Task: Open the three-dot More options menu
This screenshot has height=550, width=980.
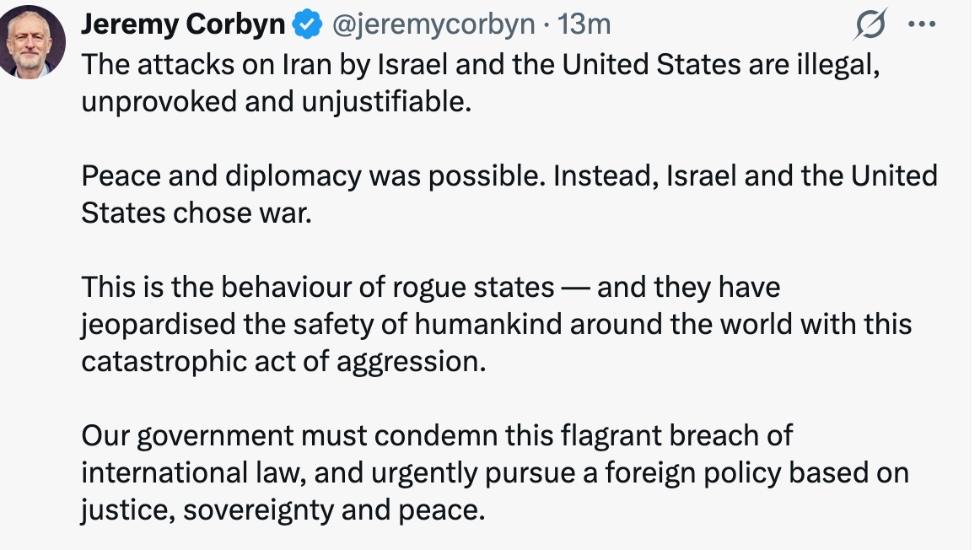Action: (x=922, y=25)
